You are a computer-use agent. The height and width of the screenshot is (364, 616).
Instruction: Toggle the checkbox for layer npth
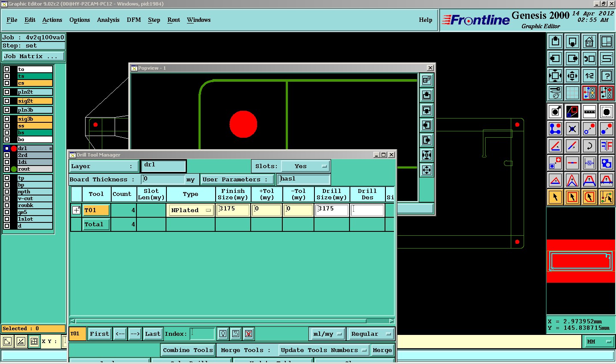7,192
